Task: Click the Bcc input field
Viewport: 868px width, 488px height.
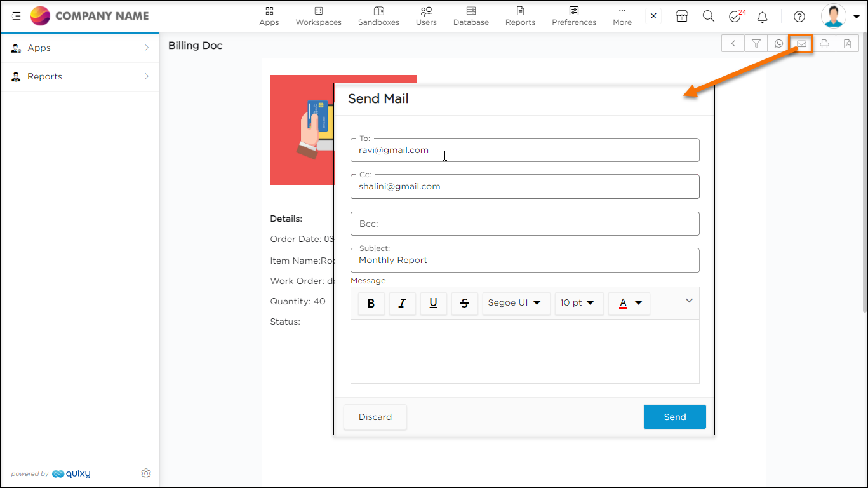Action: coord(524,224)
